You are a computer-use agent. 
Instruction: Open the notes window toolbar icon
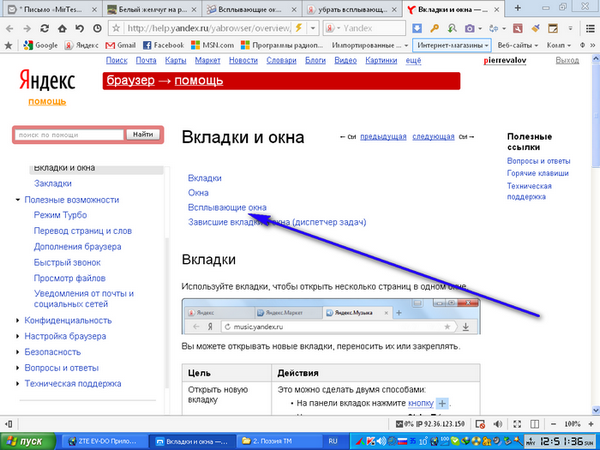click(553, 28)
